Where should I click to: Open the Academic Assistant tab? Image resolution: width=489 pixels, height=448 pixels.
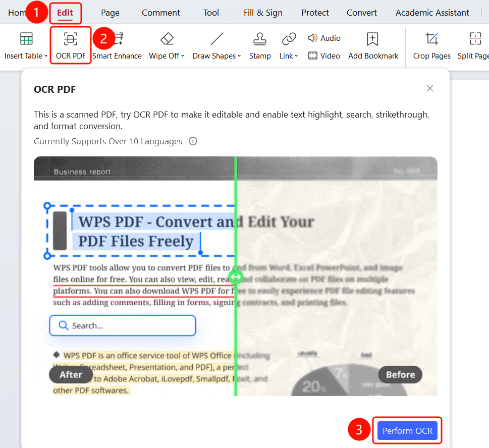pyautogui.click(x=432, y=13)
